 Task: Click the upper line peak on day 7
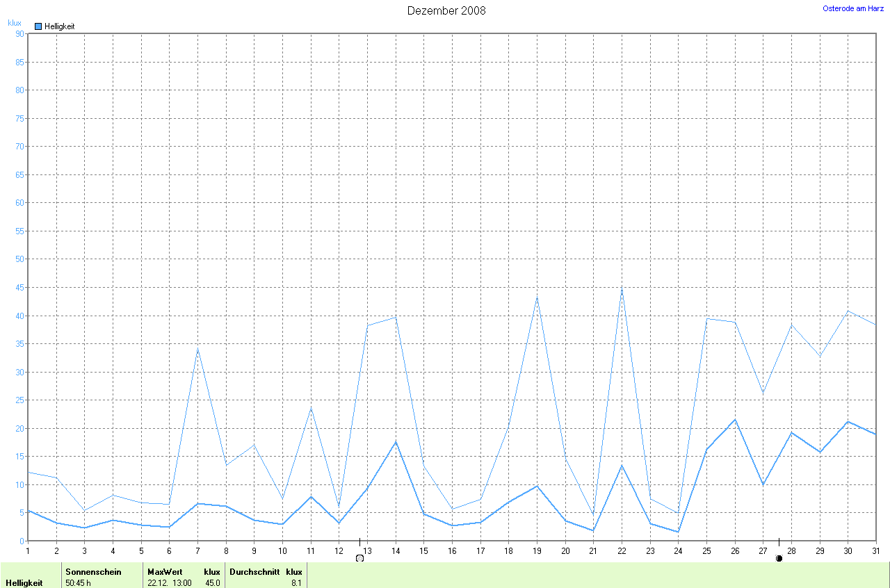197,349
